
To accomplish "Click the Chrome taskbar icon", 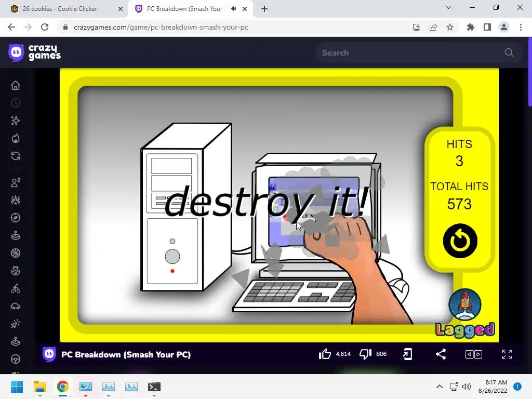I will [x=63, y=387].
